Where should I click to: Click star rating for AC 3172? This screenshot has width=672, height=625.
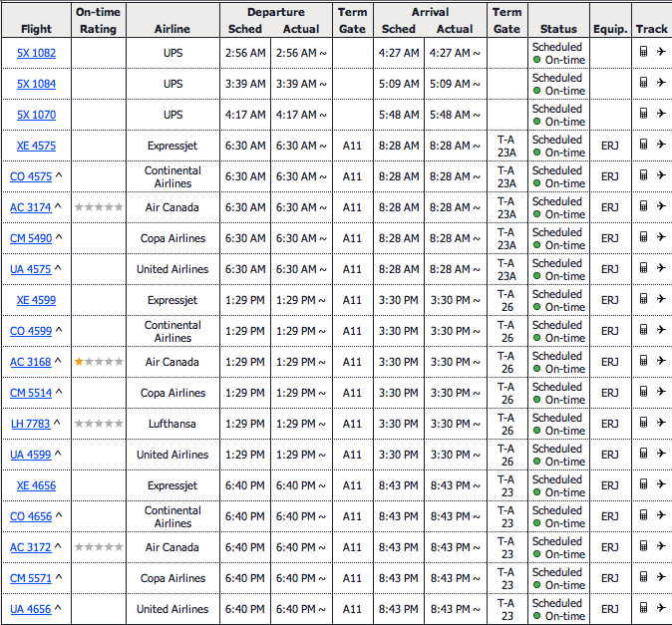99,547
